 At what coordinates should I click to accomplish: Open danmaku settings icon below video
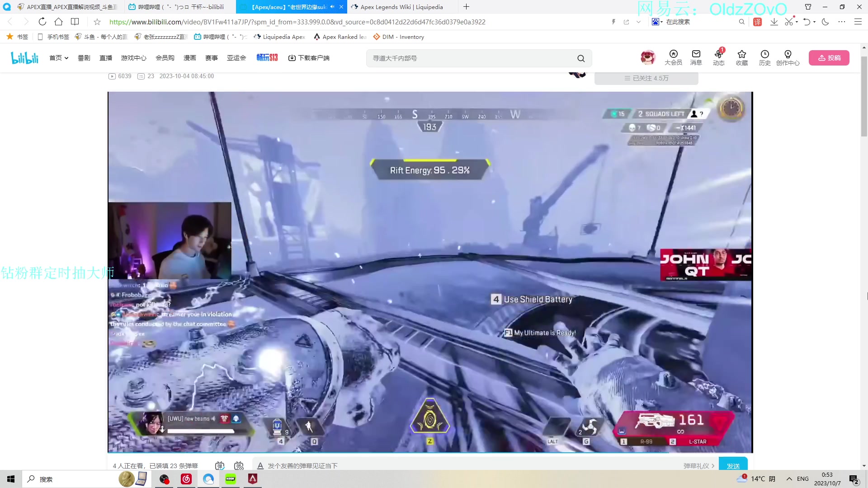[239, 465]
